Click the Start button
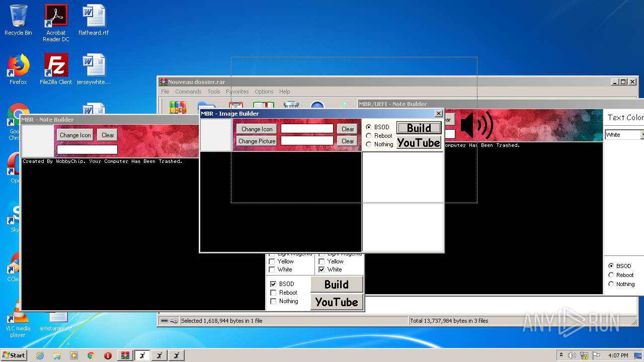 click(14, 355)
